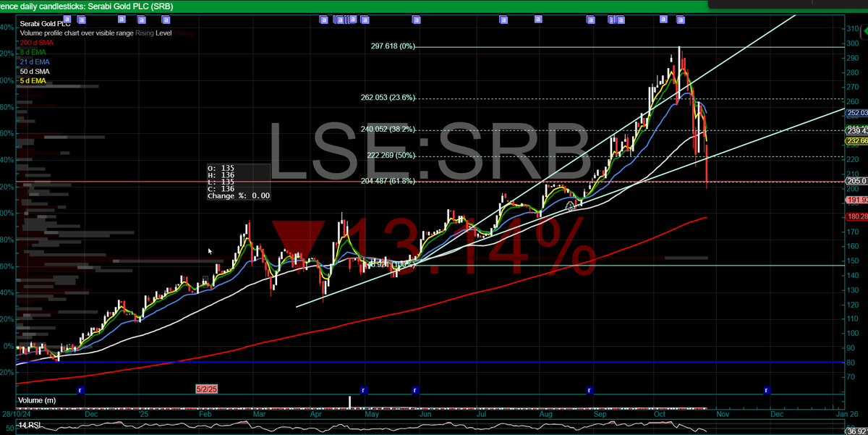Image resolution: width=868 pixels, height=435 pixels.
Task: Click the results 'r' marker near late November 2025
Action: (766, 390)
